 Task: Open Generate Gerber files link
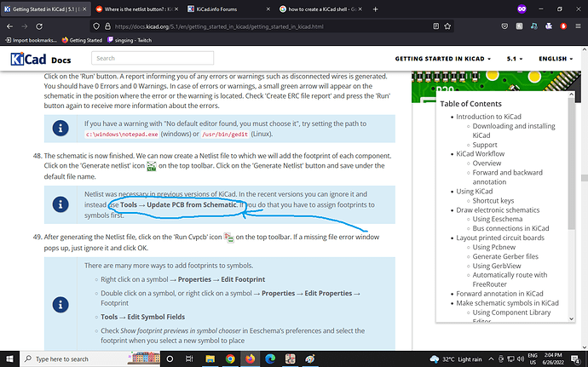505,256
